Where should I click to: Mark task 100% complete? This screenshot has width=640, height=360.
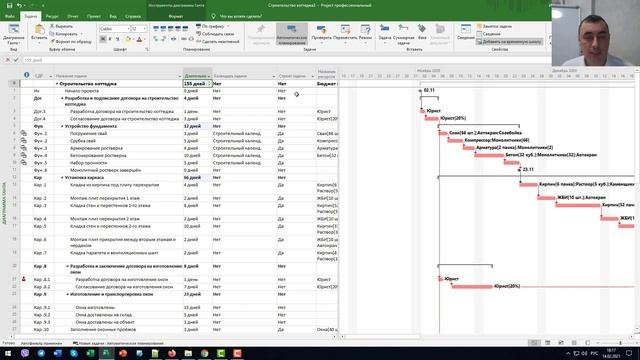click(185, 29)
